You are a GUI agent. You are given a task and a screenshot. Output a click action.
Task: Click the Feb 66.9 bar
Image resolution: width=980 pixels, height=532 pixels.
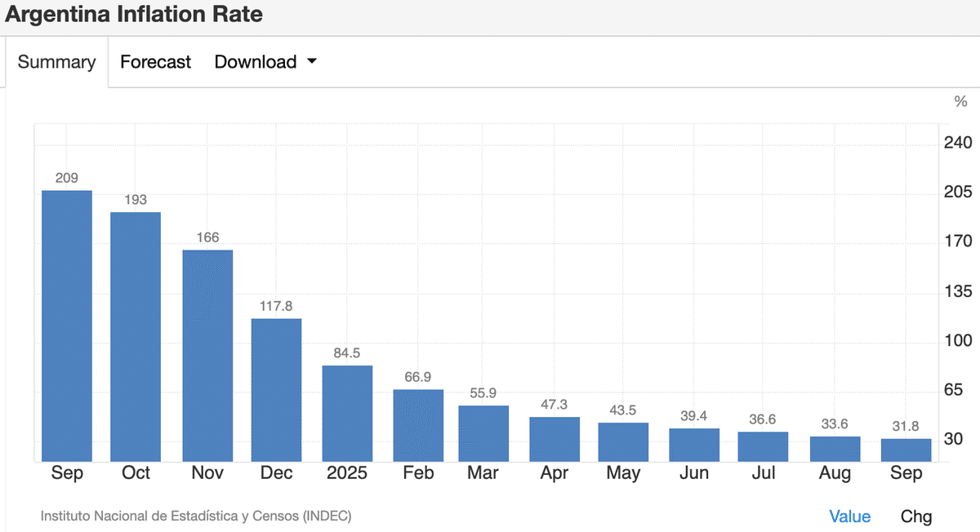418,425
